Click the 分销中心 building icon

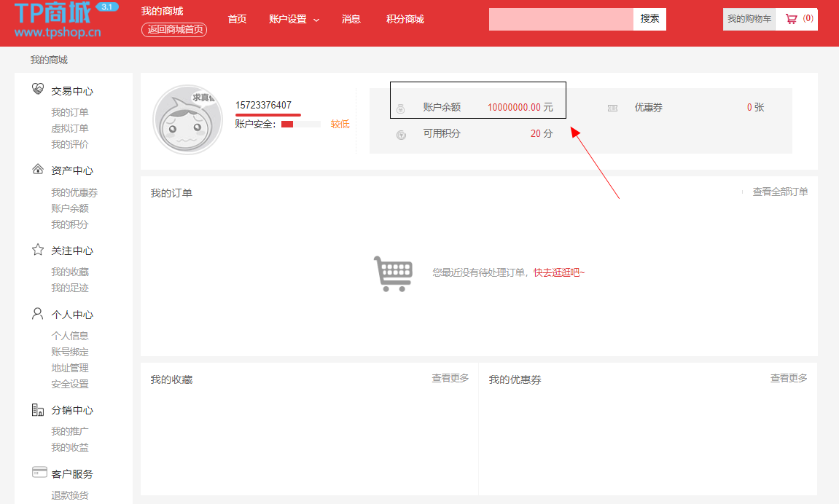pos(38,409)
